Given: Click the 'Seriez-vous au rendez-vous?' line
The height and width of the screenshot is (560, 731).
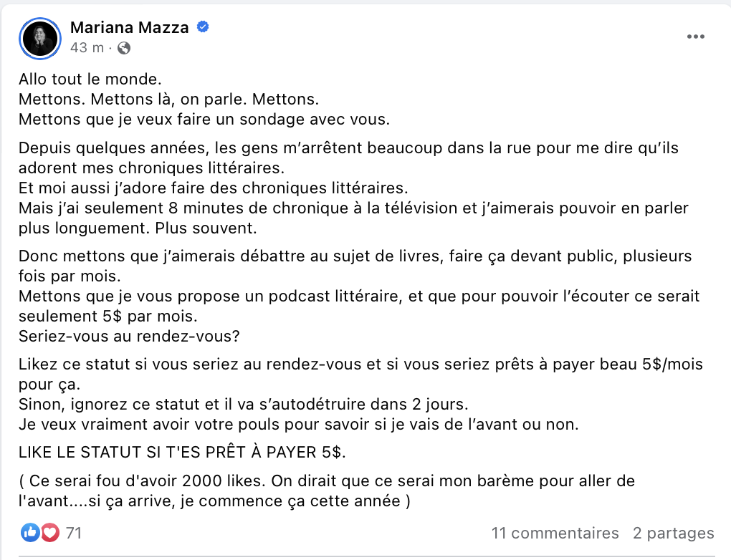Looking at the screenshot, I should click(x=129, y=337).
